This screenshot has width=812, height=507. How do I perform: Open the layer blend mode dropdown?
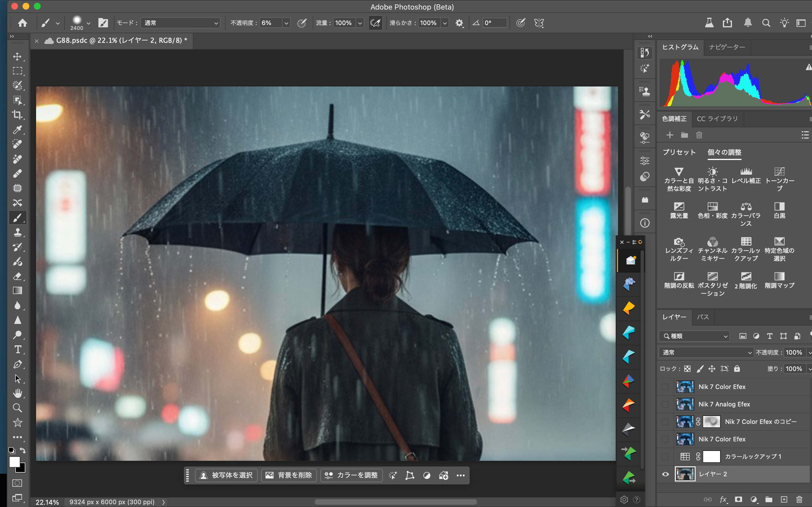[706, 352]
